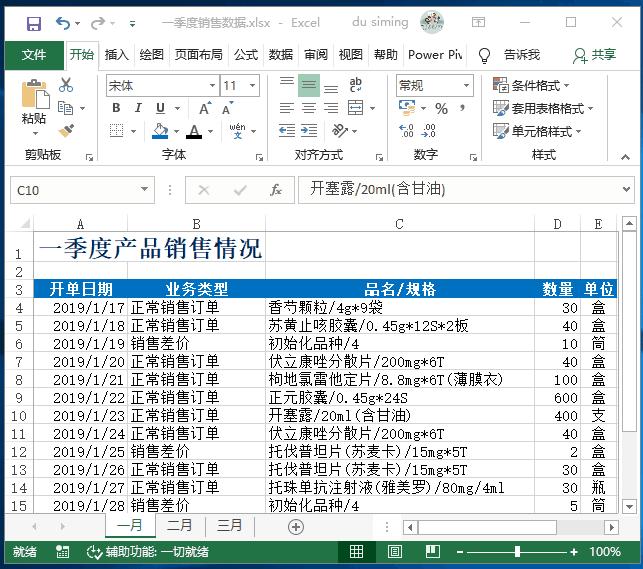Decrease indent icon

coord(287,131)
